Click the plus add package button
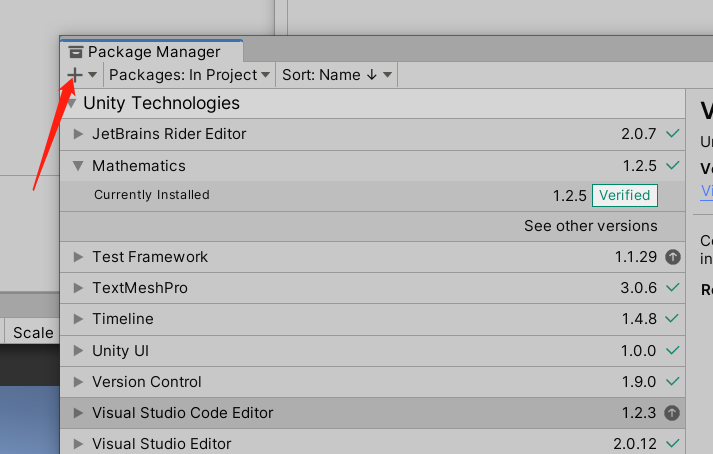 [75, 75]
